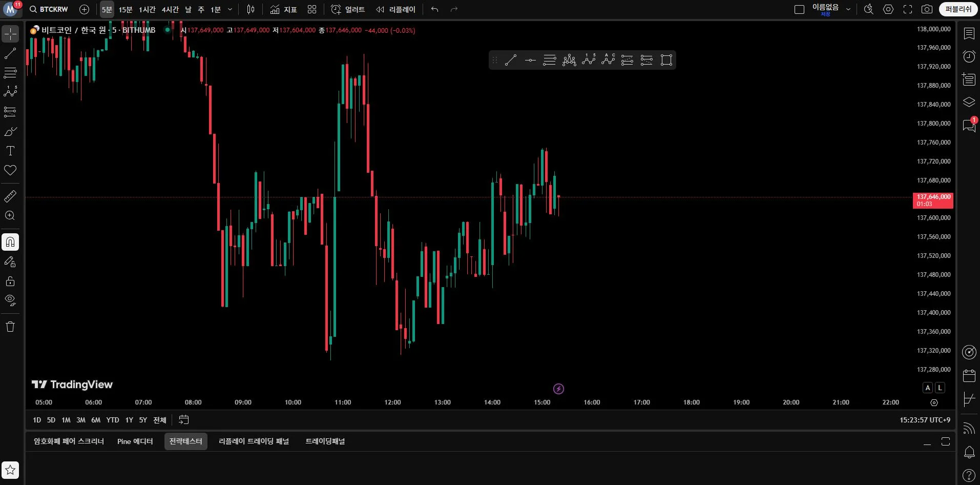Open the 리플레이 트레이딩 패널 tab

point(254,441)
